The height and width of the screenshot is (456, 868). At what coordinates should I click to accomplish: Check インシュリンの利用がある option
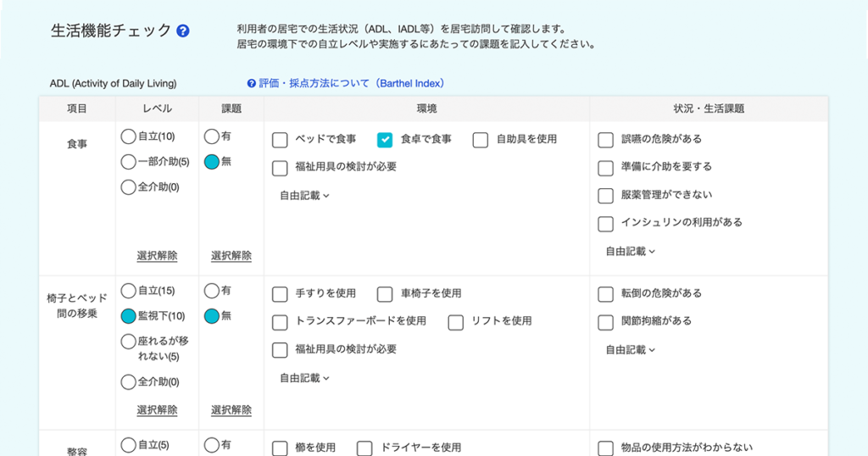pos(605,224)
